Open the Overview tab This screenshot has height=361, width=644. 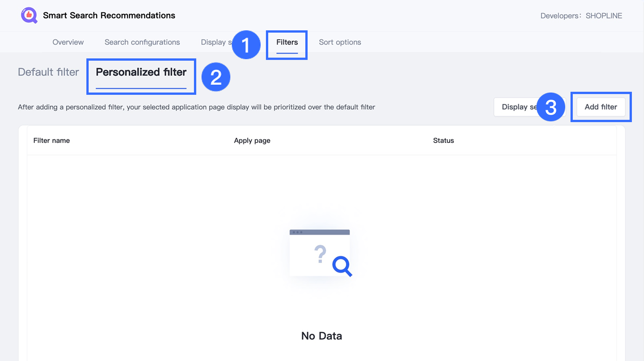(x=68, y=42)
